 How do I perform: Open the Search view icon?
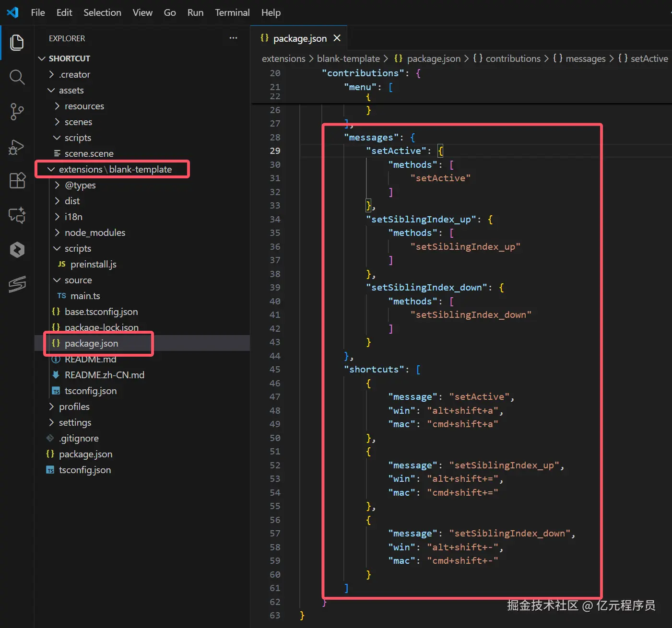(17, 77)
